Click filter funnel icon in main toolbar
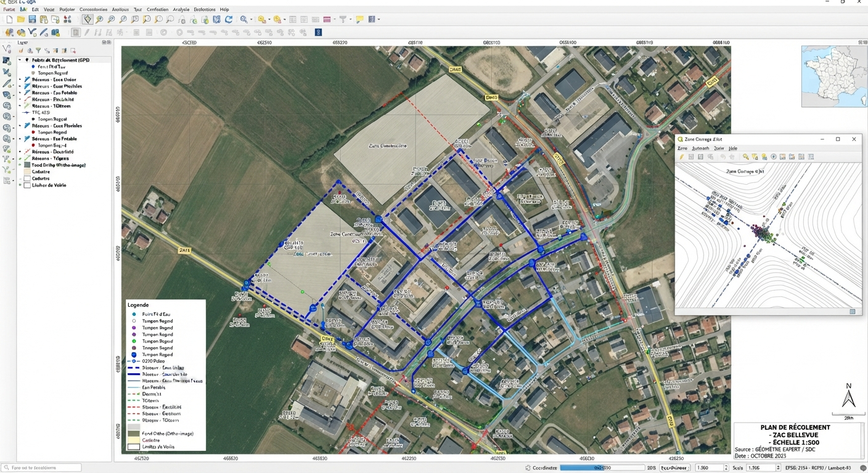The image size is (868, 473). (343, 20)
